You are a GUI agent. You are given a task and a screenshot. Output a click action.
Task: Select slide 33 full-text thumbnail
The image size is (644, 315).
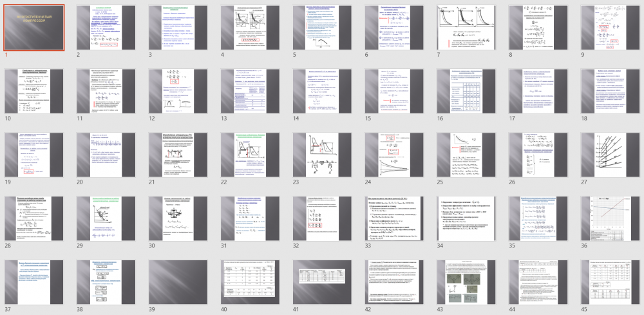click(394, 218)
